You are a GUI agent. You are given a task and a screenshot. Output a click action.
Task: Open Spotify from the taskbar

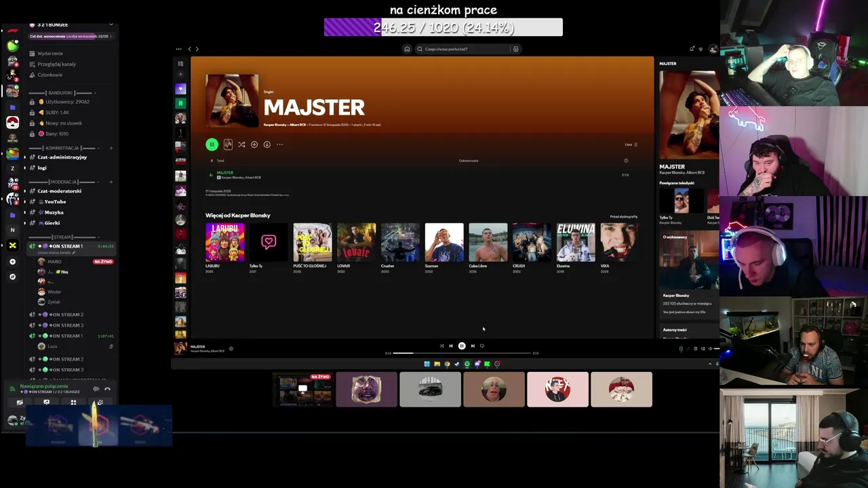[x=467, y=364]
